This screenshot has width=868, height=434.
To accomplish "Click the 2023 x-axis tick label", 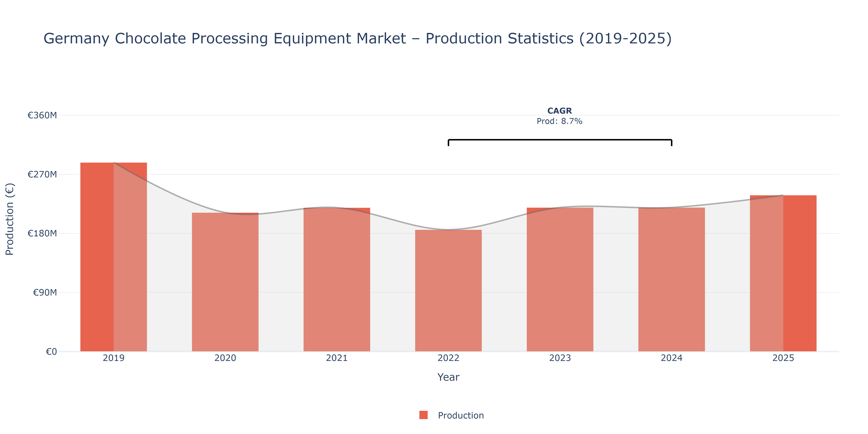I will [x=560, y=358].
